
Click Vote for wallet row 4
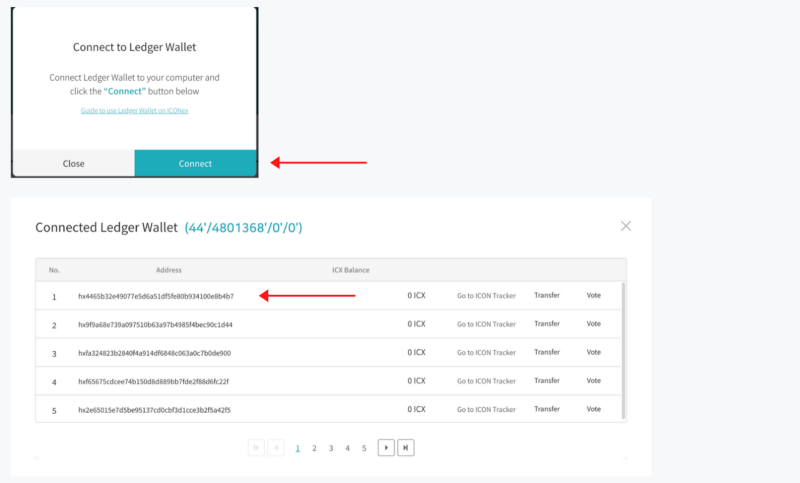[x=593, y=380]
